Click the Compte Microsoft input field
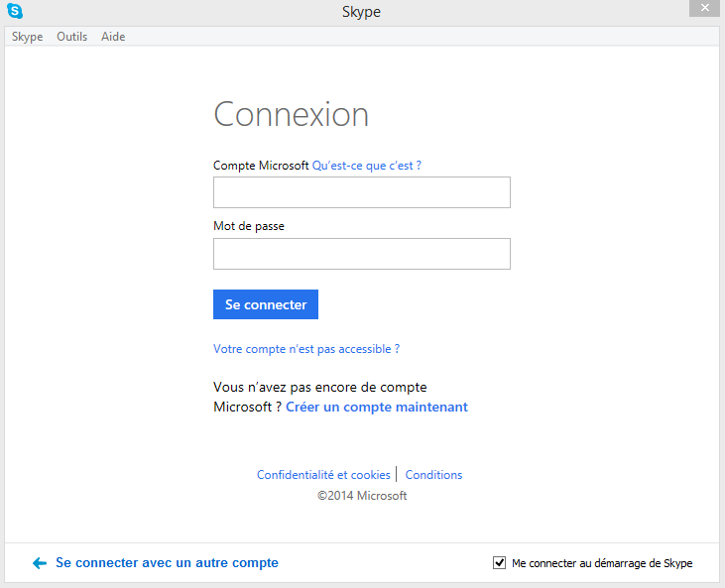 coord(362,192)
